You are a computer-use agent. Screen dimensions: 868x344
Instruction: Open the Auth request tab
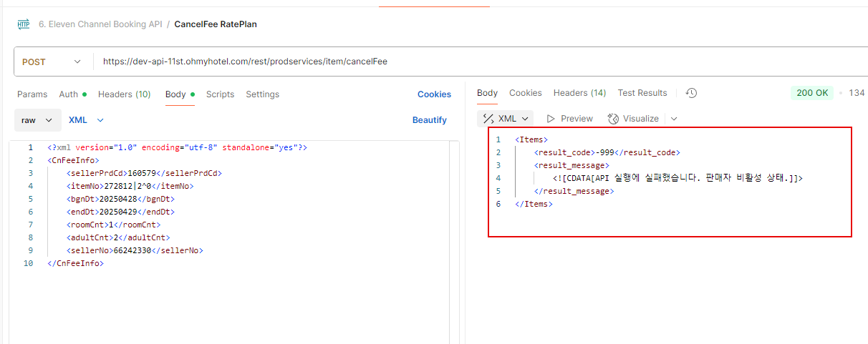[x=72, y=94]
